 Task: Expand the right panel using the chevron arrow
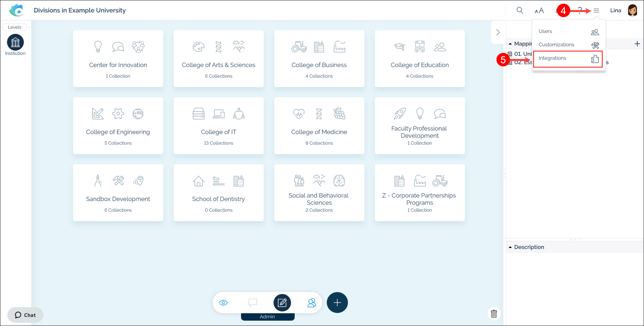click(x=498, y=32)
